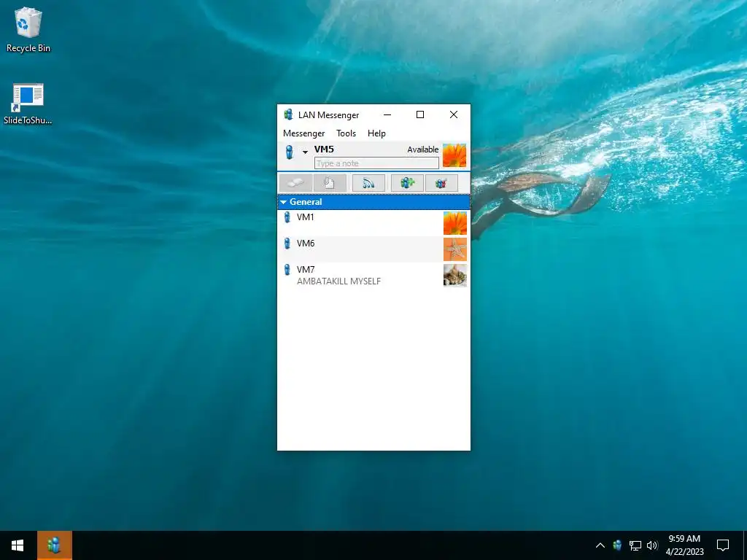
Task: Open the status dropdown arrow beside VM5
Action: pos(306,152)
